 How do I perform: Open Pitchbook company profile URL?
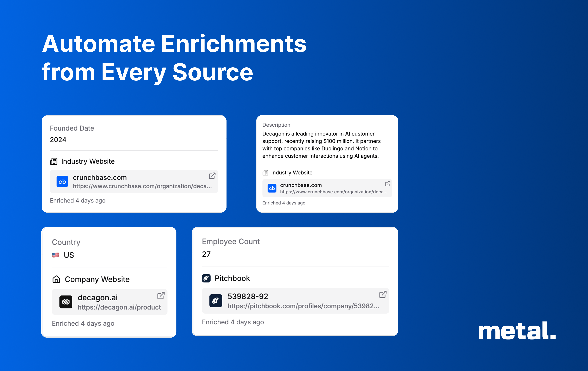coord(303,306)
